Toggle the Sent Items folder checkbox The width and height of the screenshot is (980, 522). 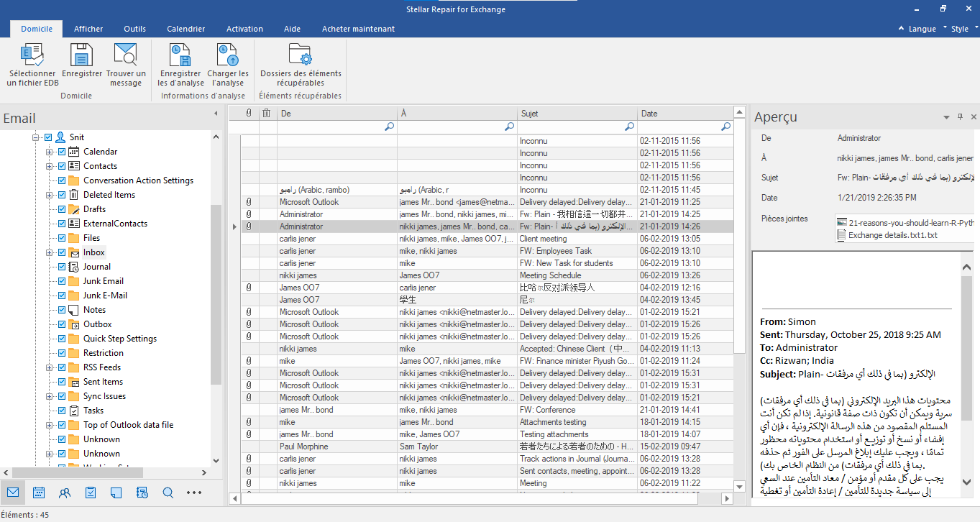click(62, 382)
